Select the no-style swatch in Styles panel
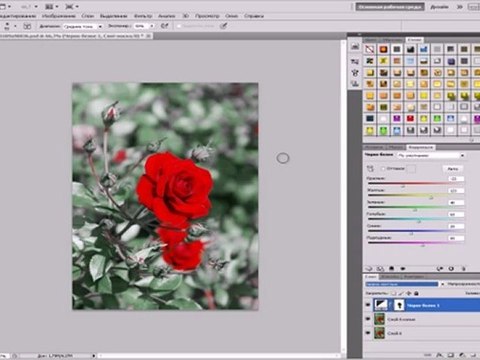 pyautogui.click(x=370, y=49)
